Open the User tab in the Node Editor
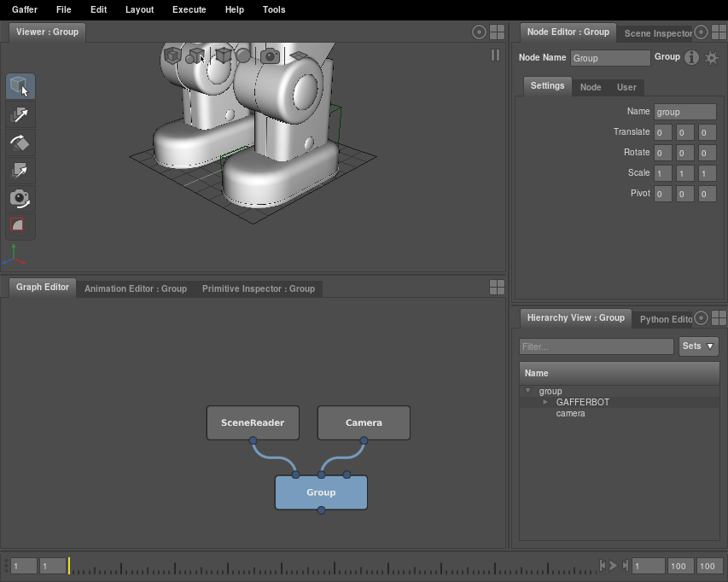Viewport: 728px width, 582px height. [626, 87]
